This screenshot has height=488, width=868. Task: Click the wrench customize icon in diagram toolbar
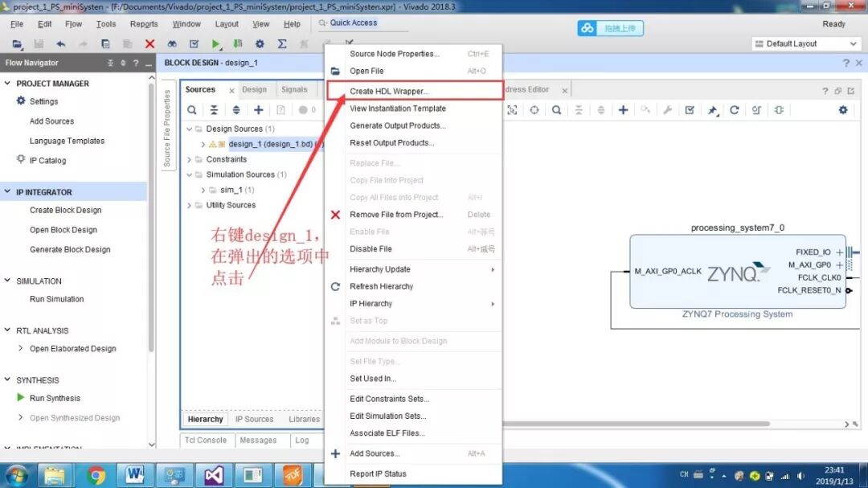point(668,109)
